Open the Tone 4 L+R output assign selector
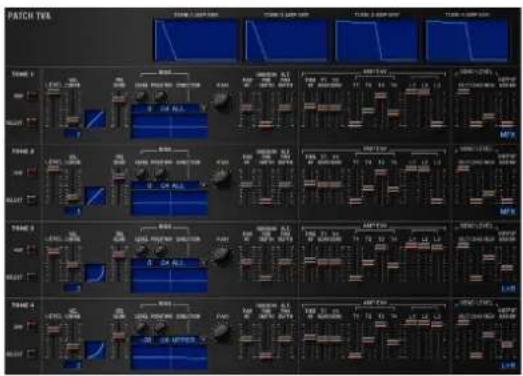Screen dimensions: 523x376 (x=508, y=366)
